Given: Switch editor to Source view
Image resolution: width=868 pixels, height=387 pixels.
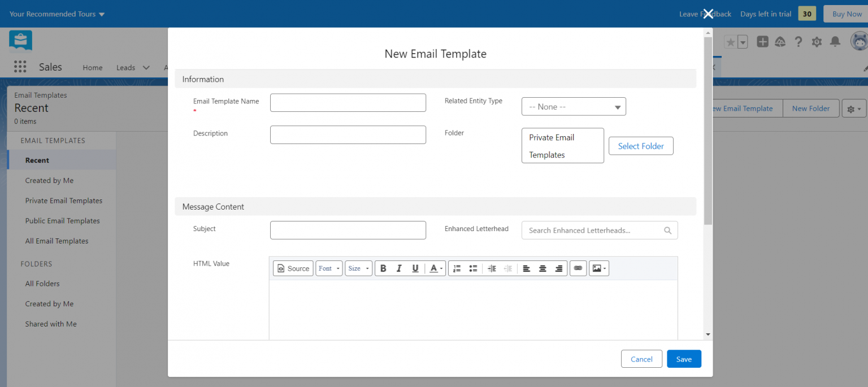Looking at the screenshot, I should [x=293, y=268].
